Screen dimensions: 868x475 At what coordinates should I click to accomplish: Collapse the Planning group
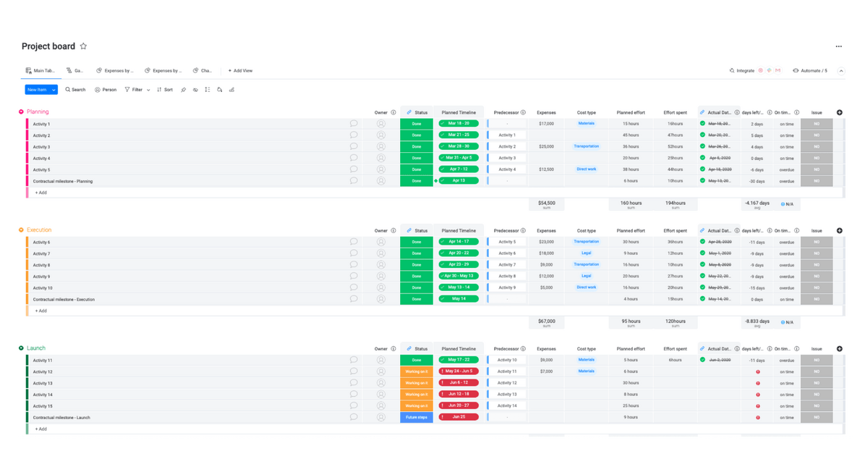[x=21, y=112]
